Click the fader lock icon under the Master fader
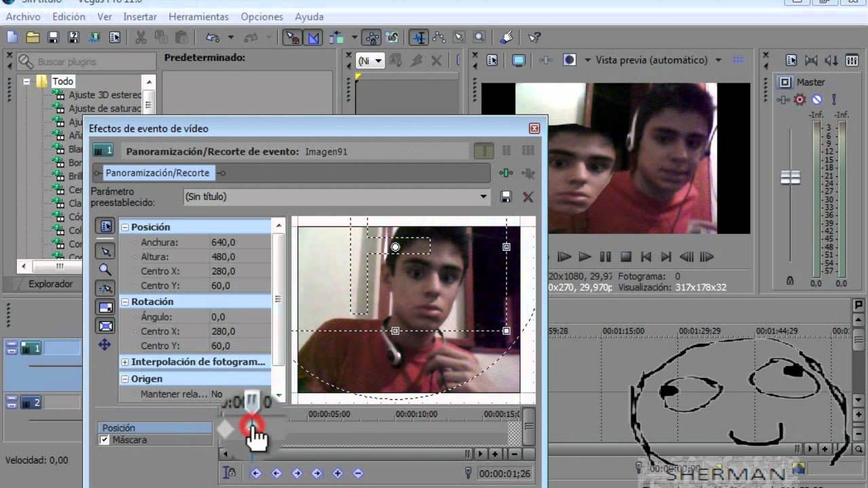868x488 pixels. pos(790,281)
